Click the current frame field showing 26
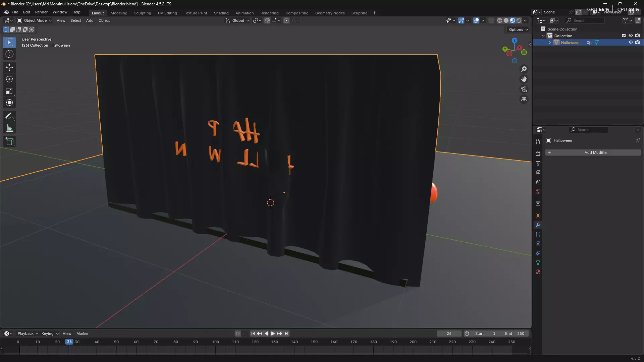 coord(449,334)
